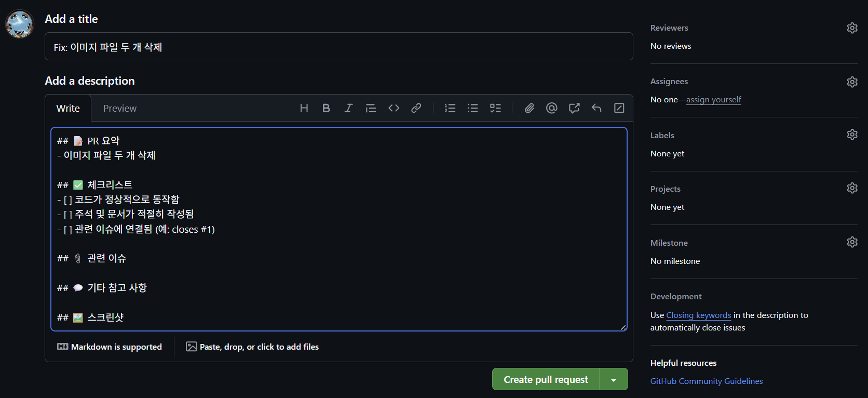Click the '주석 및 문서가 적절히 작성됨' line
This screenshot has width=868, height=398.
coord(126,214)
